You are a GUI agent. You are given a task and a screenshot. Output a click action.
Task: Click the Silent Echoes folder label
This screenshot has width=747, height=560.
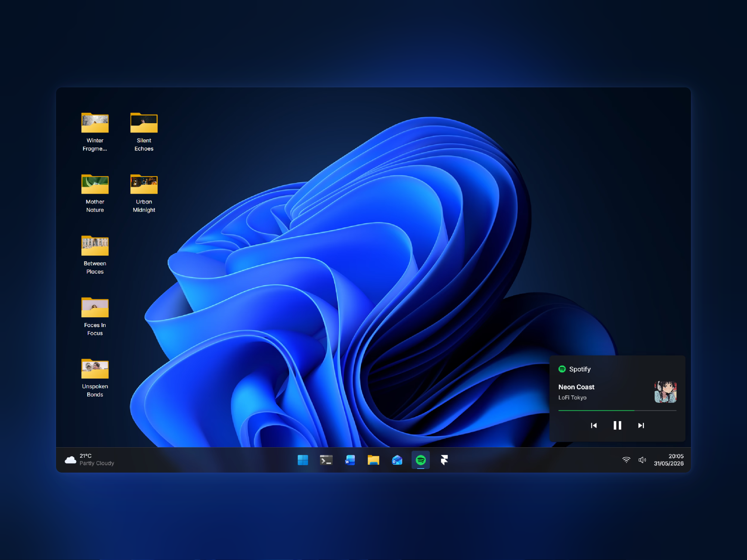(144, 144)
